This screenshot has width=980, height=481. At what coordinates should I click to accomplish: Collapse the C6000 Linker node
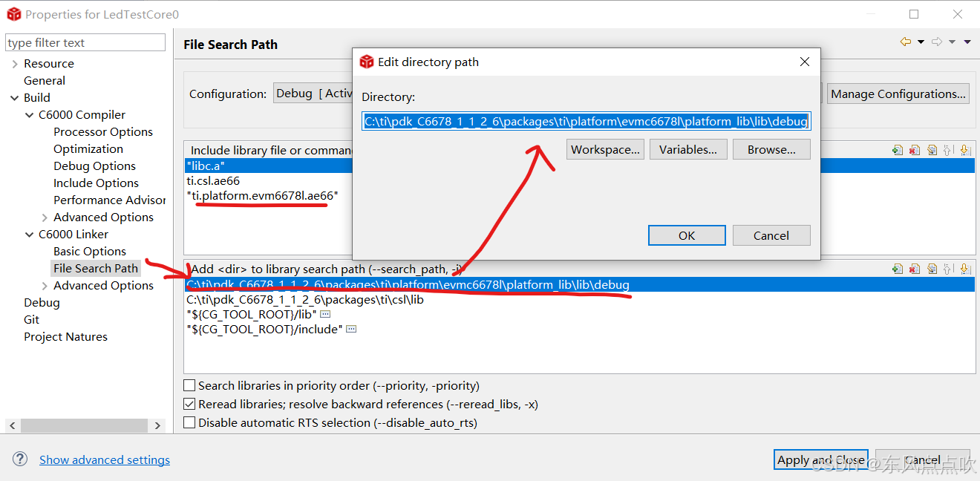[x=30, y=235]
